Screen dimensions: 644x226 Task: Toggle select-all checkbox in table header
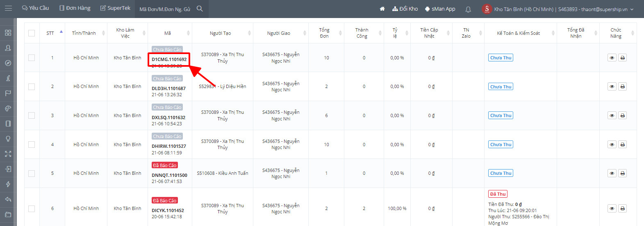[32, 33]
